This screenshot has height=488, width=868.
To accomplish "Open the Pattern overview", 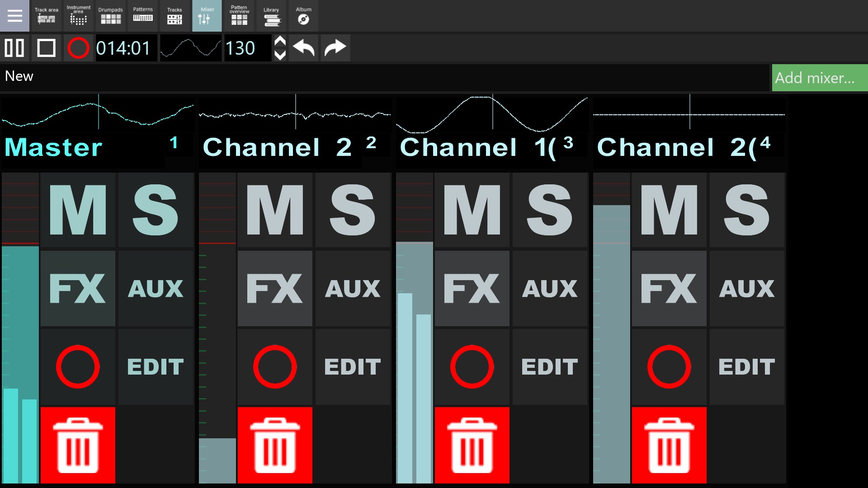I will click(x=239, y=16).
